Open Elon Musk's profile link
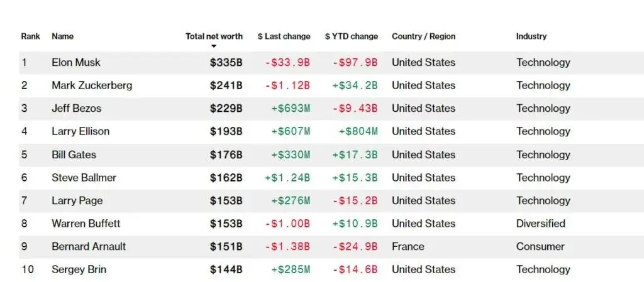Image resolution: width=644 pixels, height=282 pixels. click(76, 63)
